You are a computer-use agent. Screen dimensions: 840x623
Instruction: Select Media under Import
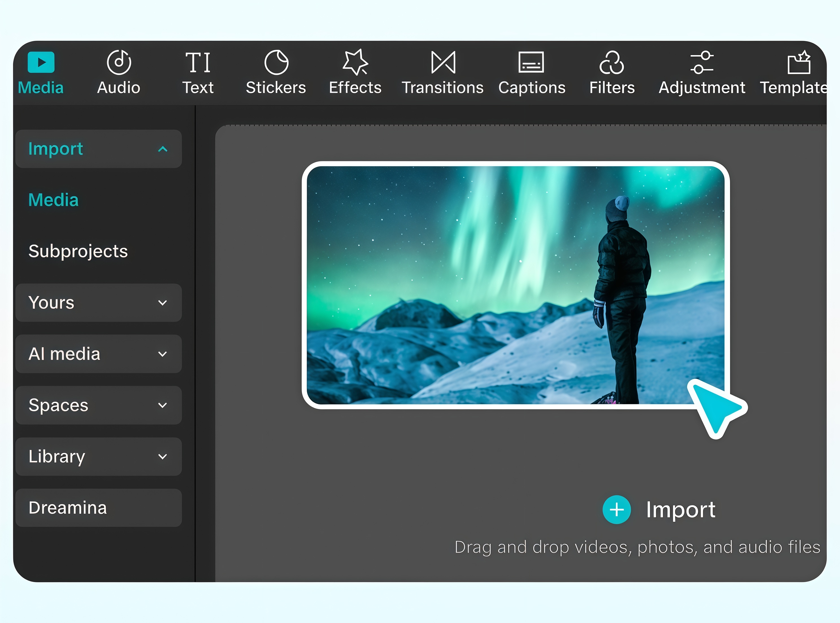pos(53,200)
